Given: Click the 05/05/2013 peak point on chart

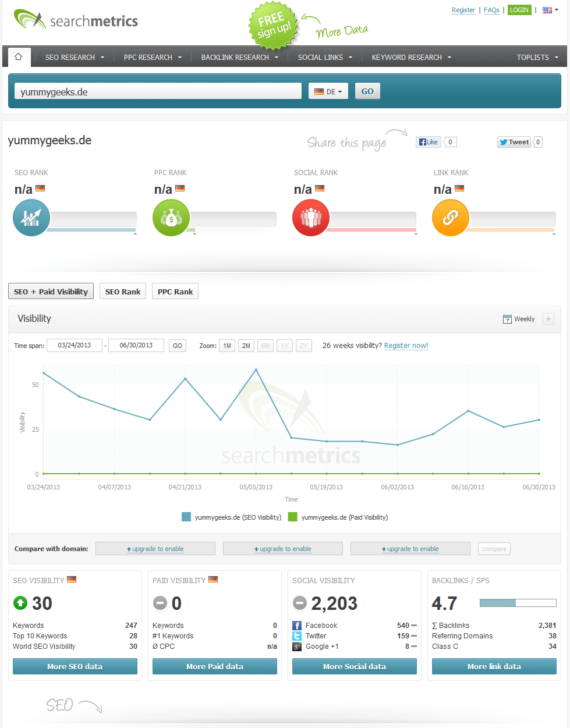Looking at the screenshot, I should (256, 370).
